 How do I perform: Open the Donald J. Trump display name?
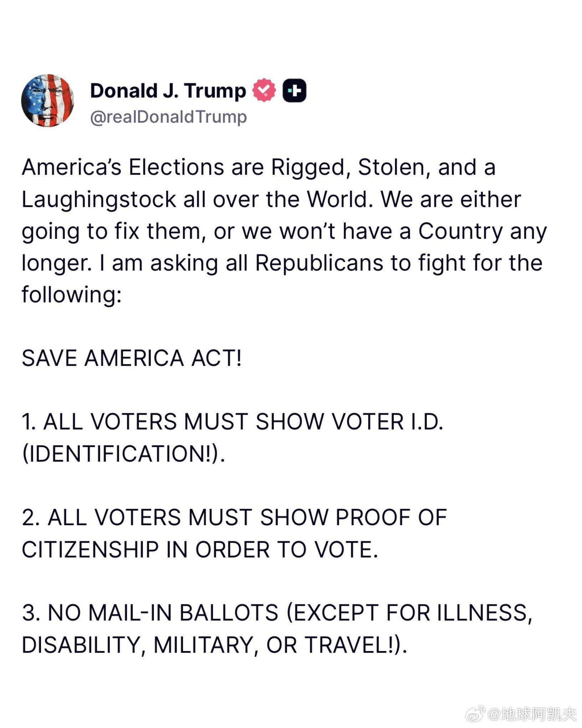click(x=168, y=91)
